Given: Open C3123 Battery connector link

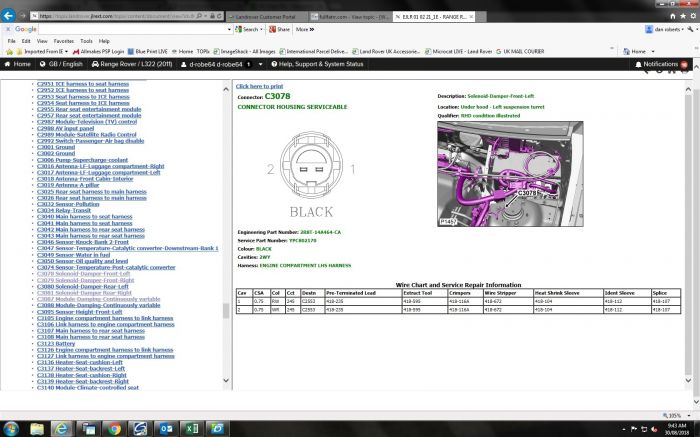Looking at the screenshot, I should click(56, 344).
